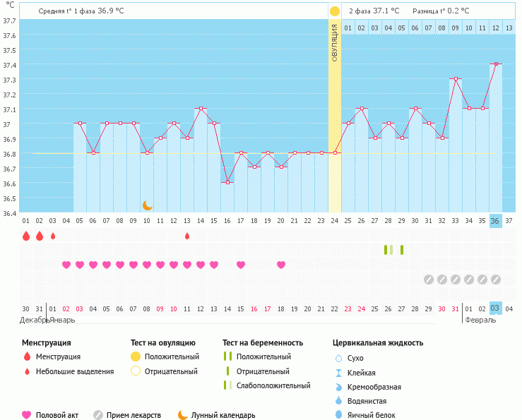
Task: Select highlighted date 03 in February
Action: (x=495, y=308)
